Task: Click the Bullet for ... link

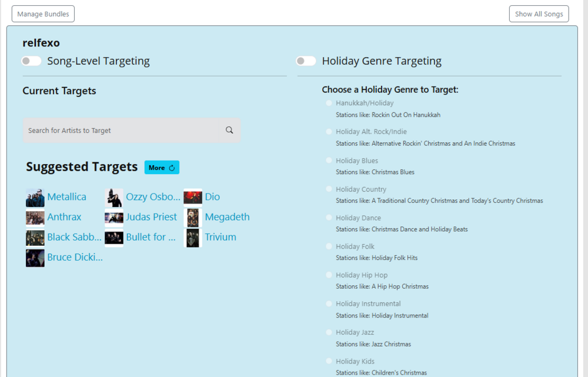Action: (x=151, y=237)
